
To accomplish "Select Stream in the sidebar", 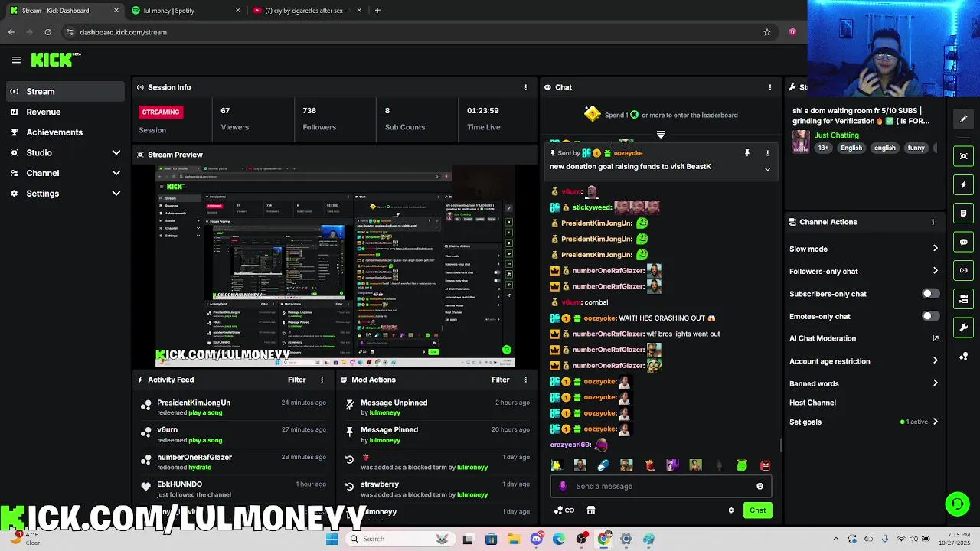I will point(65,91).
